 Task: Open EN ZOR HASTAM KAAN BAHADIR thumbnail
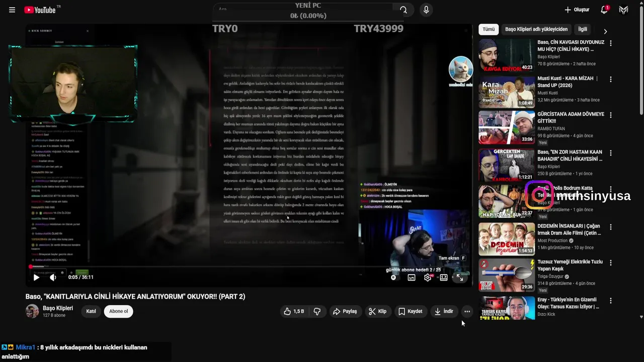[507, 165]
